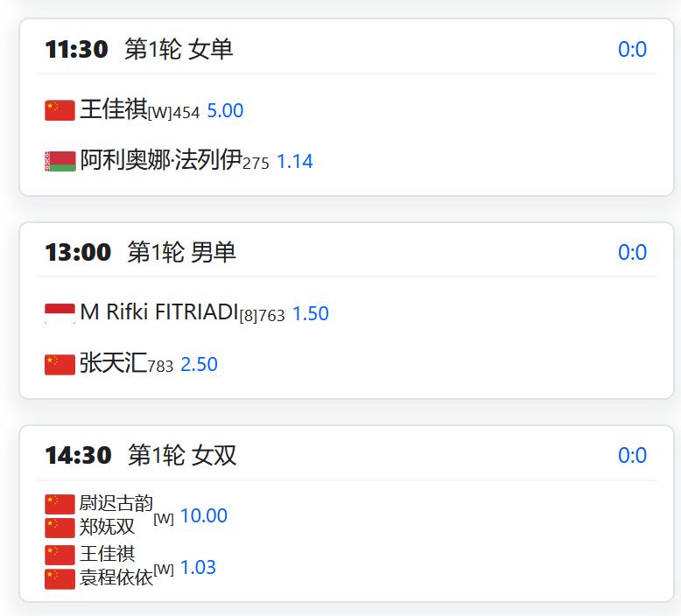Open player M Rifki FITRIADI's name

(x=158, y=312)
